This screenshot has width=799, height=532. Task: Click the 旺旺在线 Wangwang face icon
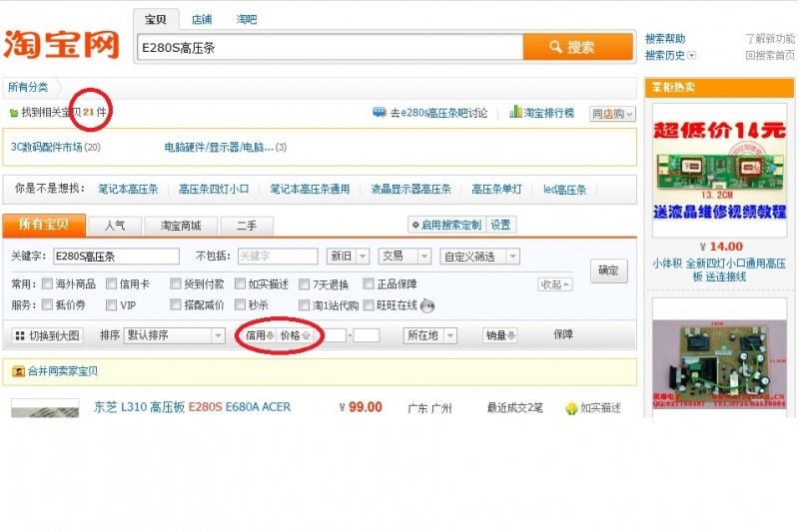coord(427,305)
